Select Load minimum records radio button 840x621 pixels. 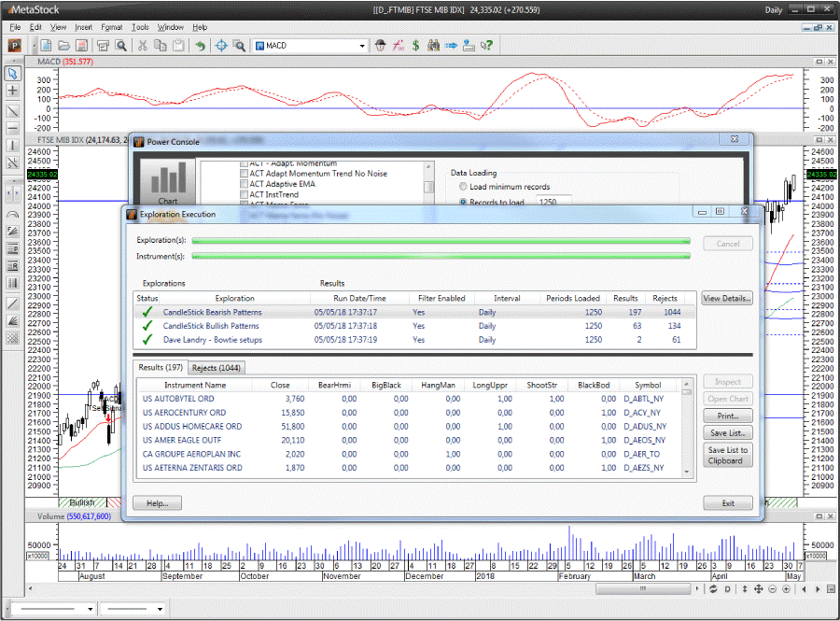[463, 187]
